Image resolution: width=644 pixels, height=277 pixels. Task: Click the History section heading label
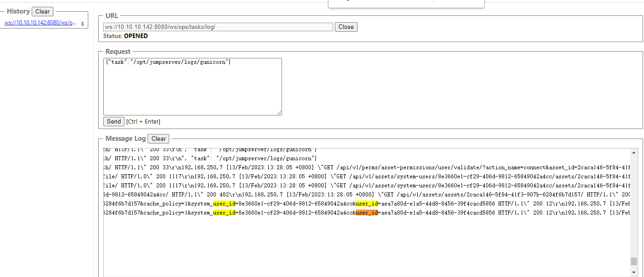coord(17,11)
